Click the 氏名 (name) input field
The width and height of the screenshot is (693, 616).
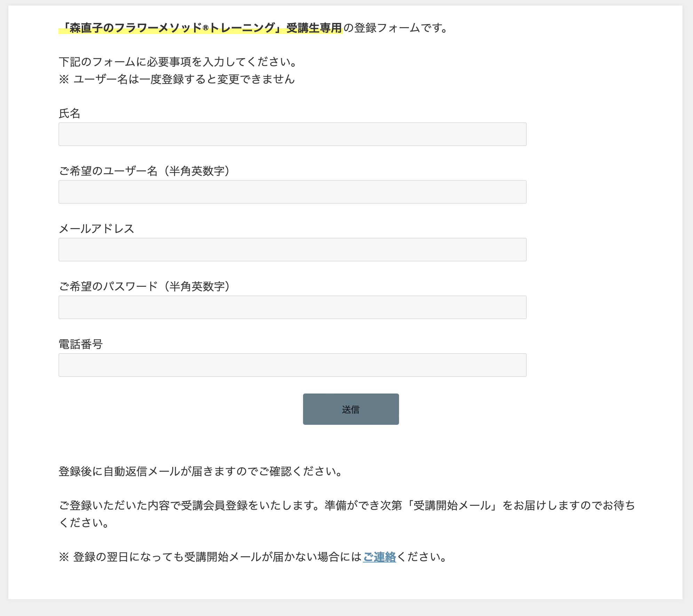pos(292,134)
